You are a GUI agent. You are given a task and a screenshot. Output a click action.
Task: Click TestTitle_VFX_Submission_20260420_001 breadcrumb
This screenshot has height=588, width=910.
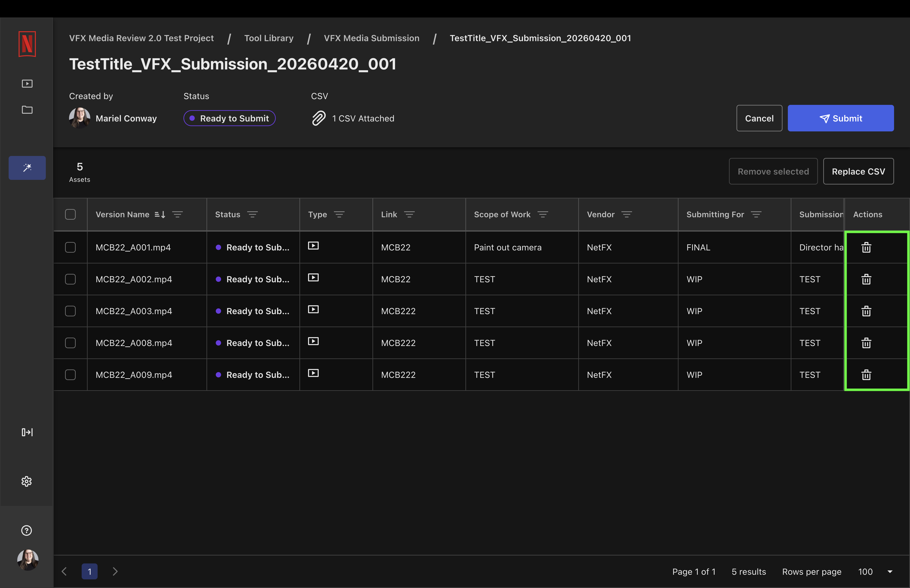540,38
